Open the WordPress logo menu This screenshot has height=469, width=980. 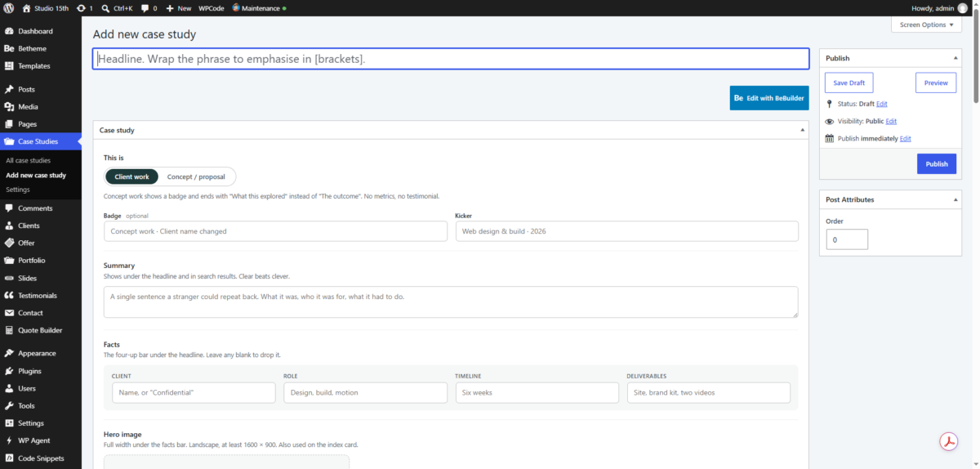(8, 7)
